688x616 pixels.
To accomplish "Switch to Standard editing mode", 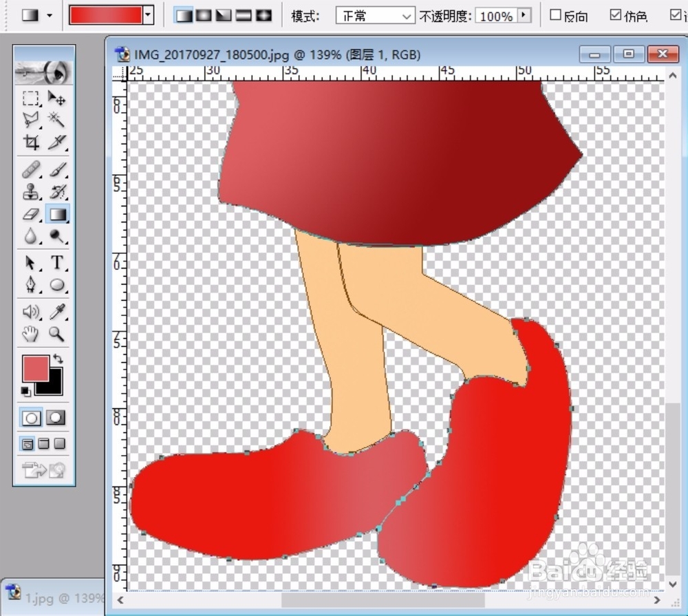I will coord(31,418).
